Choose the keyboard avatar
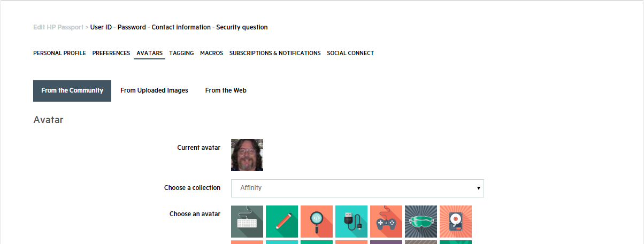The height and width of the screenshot is (244, 644). pyautogui.click(x=247, y=222)
